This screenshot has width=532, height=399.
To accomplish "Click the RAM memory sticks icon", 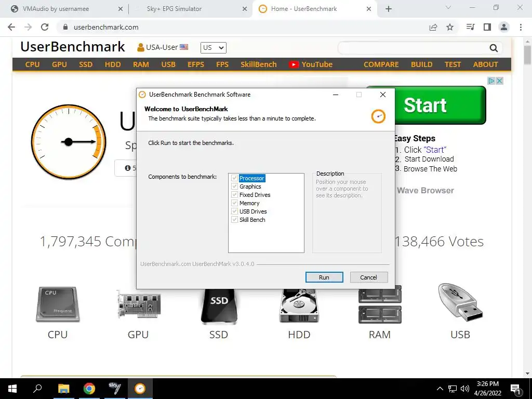I will coord(380,304).
